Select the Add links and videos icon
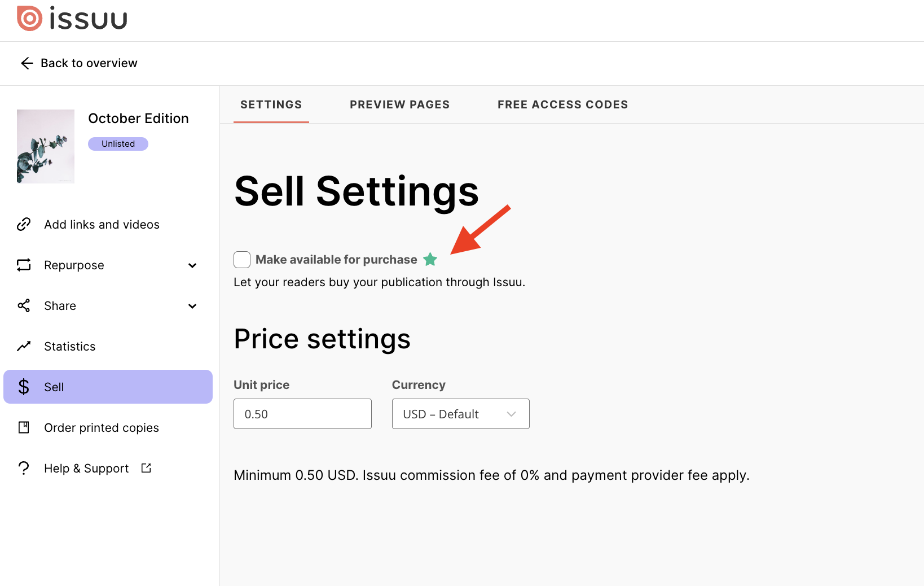This screenshot has width=924, height=586. click(x=23, y=224)
